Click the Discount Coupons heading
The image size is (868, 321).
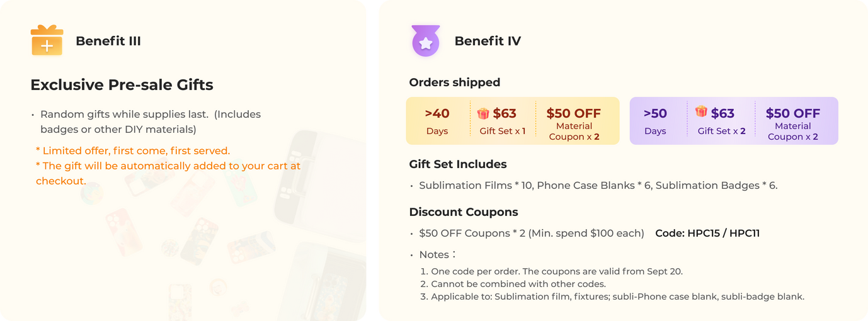(463, 212)
